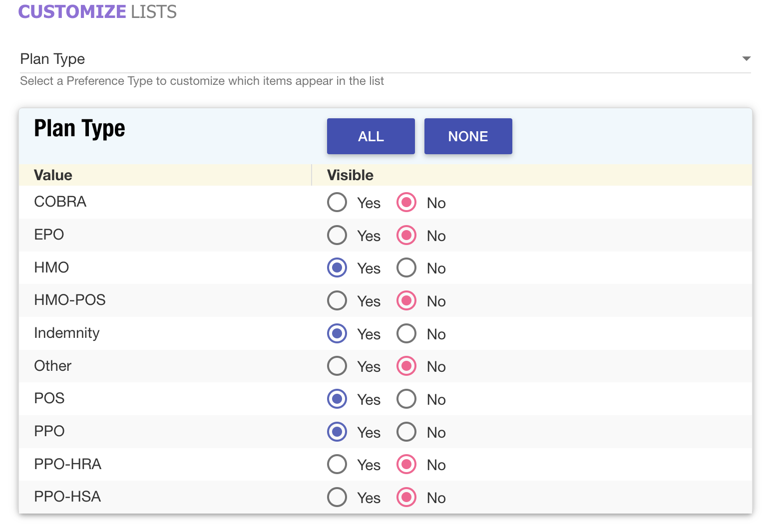Select Yes radio for HMO
764x532 pixels.
tap(337, 268)
